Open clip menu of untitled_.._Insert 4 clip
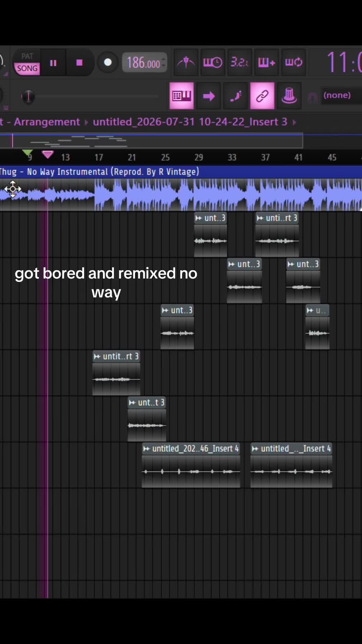The width and height of the screenshot is (362, 644). [x=255, y=448]
